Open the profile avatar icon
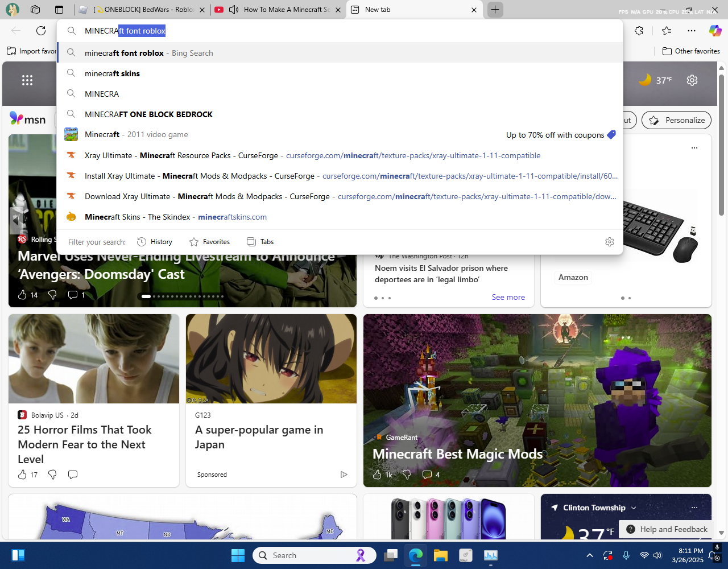728x569 pixels. [x=12, y=10]
